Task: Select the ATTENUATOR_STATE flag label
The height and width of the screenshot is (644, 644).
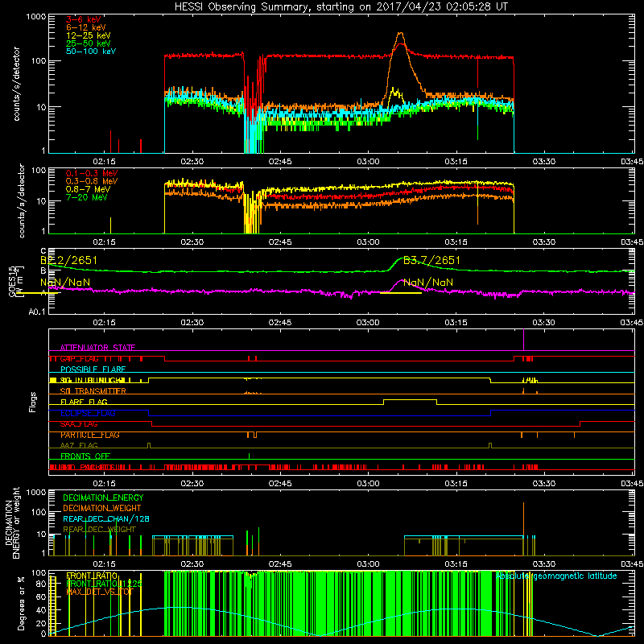Action: (97, 348)
